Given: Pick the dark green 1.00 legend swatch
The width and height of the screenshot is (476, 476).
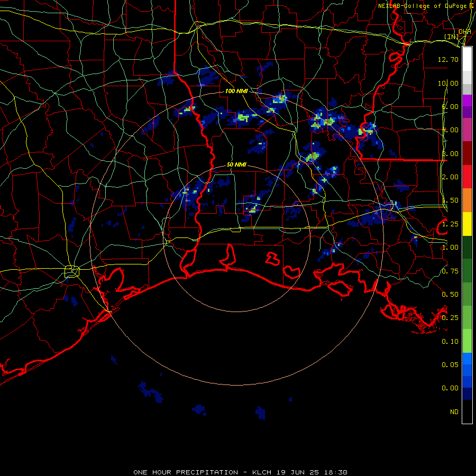Looking at the screenshot, I should pyautogui.click(x=467, y=248).
